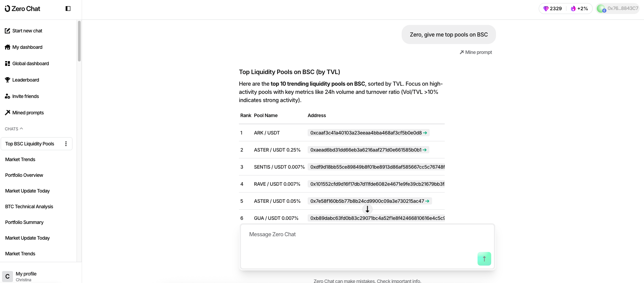
Task: Click the Start new chat icon
Action: click(x=7, y=31)
